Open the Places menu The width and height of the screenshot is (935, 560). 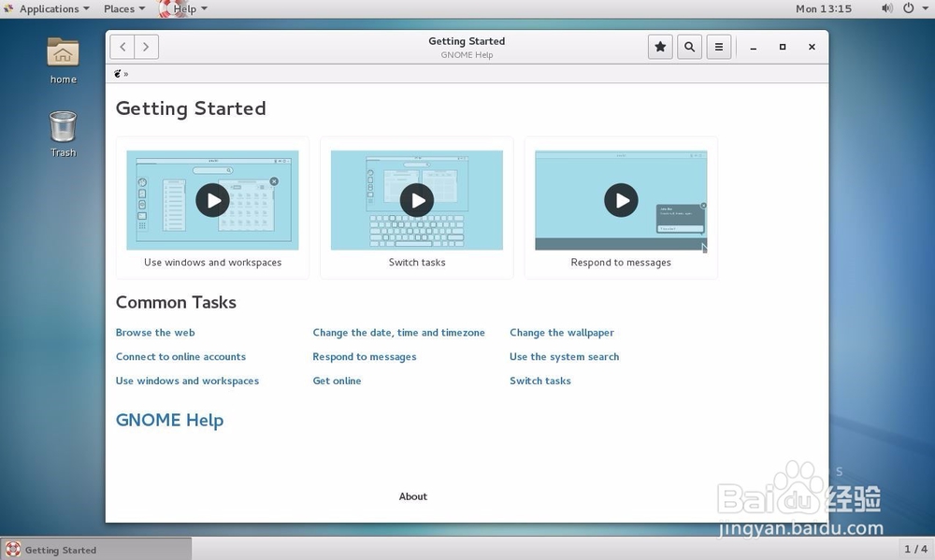[124, 9]
